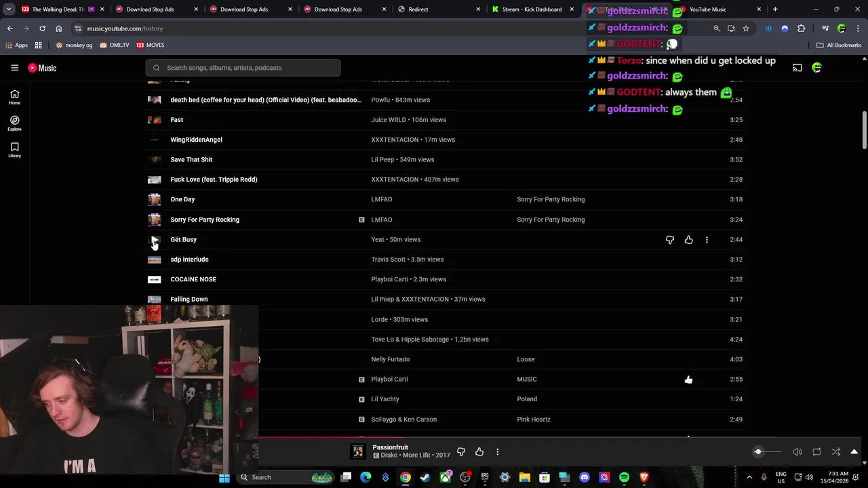Open the All Bookmarks folder

click(839, 45)
